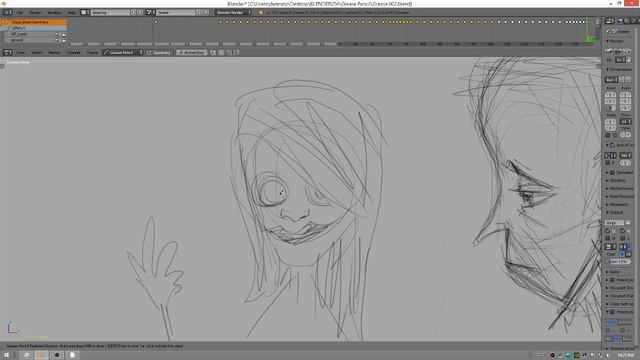
Task: Open the Window menu
Action: (54, 13)
